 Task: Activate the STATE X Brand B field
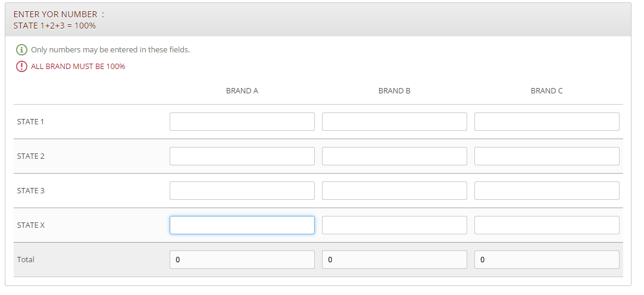coord(394,225)
